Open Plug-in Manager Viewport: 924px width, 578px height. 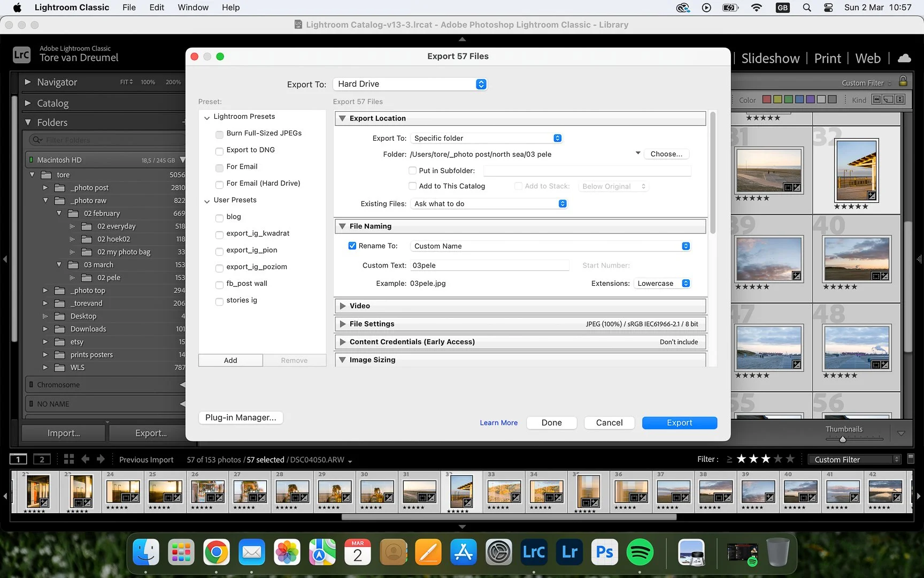point(241,417)
